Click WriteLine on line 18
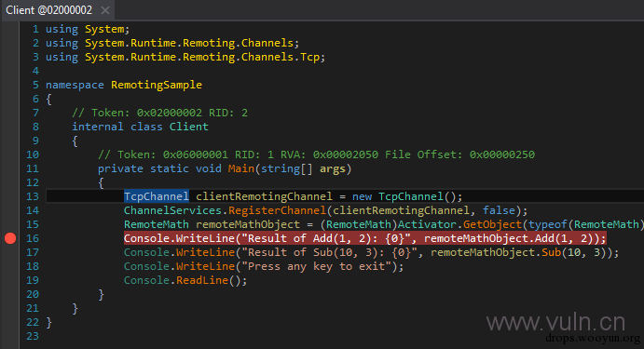The height and width of the screenshot is (349, 644). pyautogui.click(x=205, y=266)
